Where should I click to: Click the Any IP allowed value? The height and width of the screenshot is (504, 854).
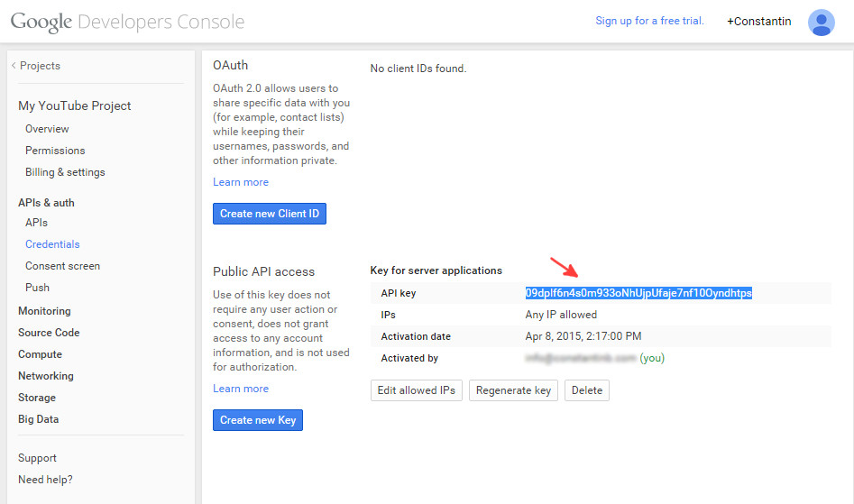point(561,315)
